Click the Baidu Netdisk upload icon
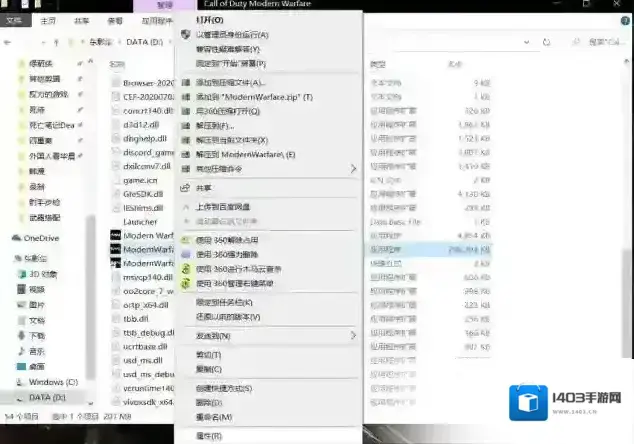The width and height of the screenshot is (634, 444). click(186, 207)
